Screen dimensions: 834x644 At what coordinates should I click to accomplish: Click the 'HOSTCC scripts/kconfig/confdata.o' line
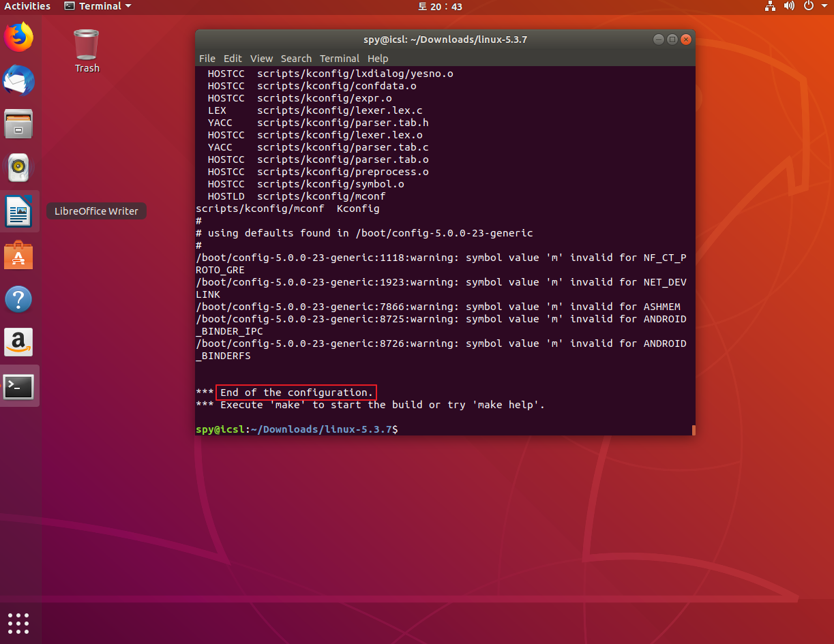tap(312, 86)
